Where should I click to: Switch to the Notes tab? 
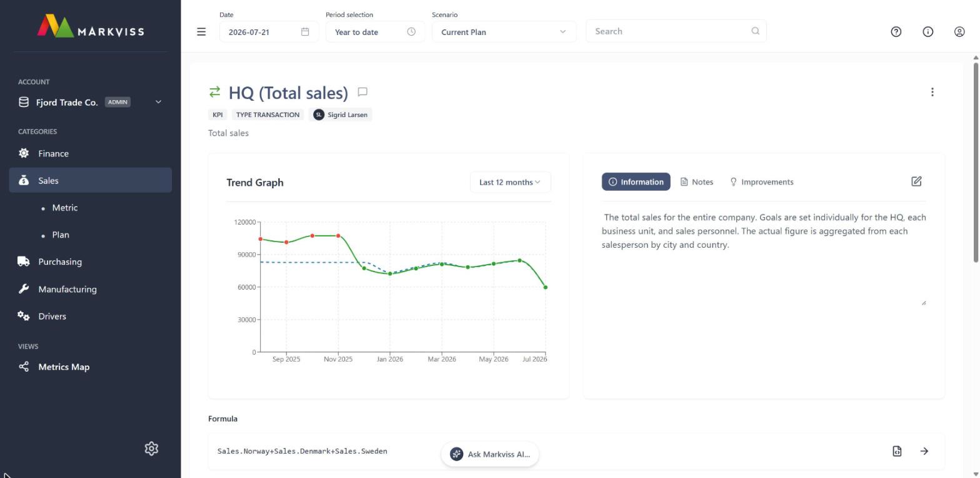point(697,182)
